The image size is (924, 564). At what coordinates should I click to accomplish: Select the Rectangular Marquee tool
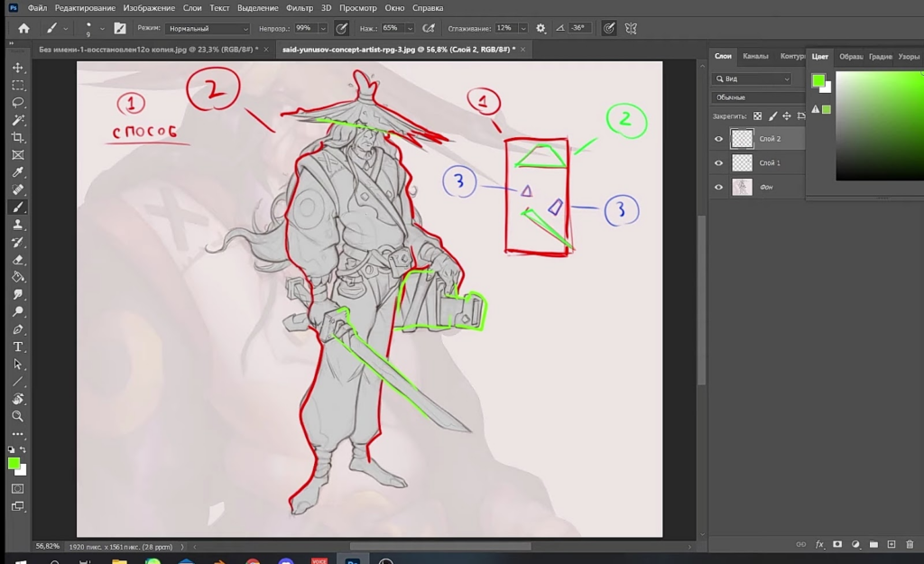18,86
